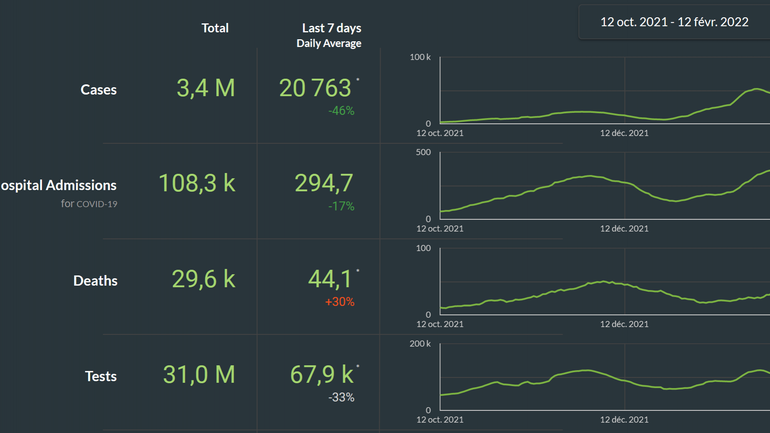Select daily tests average 67,9 k
Screen dimensions: 770x433
(316, 375)
